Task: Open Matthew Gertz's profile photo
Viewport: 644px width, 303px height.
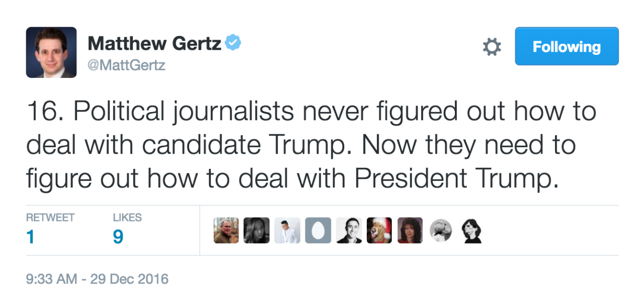Action: (x=51, y=52)
